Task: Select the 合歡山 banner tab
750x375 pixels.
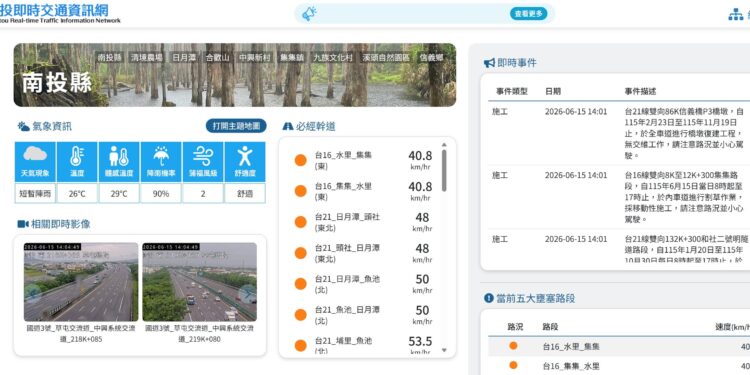Action: pos(218,57)
